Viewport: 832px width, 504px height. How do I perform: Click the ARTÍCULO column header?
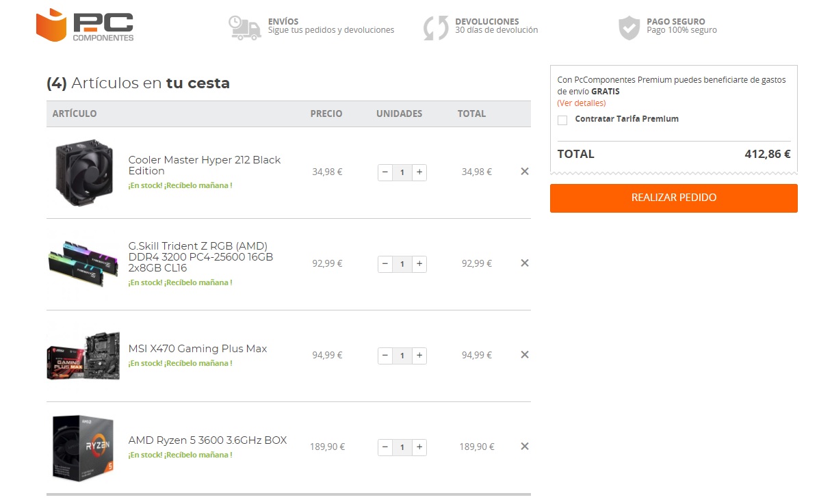pyautogui.click(x=75, y=114)
